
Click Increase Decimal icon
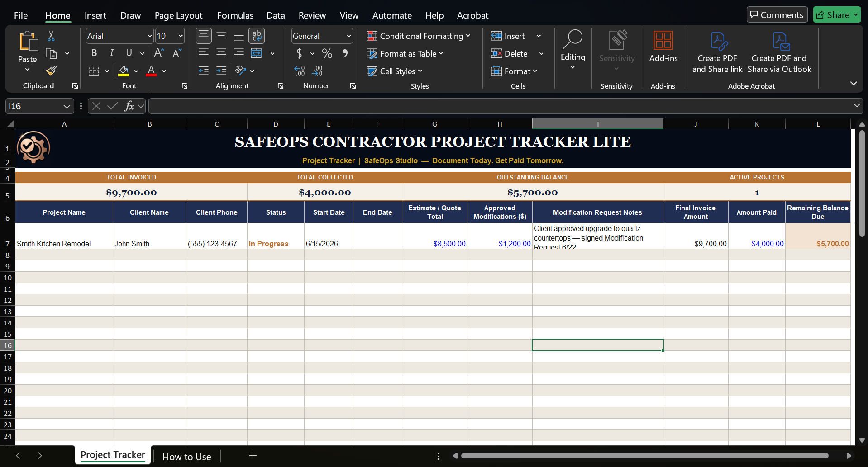pos(299,71)
